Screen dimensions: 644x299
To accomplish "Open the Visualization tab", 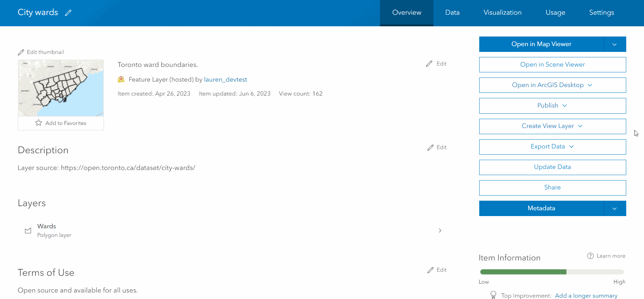I will pyautogui.click(x=502, y=13).
